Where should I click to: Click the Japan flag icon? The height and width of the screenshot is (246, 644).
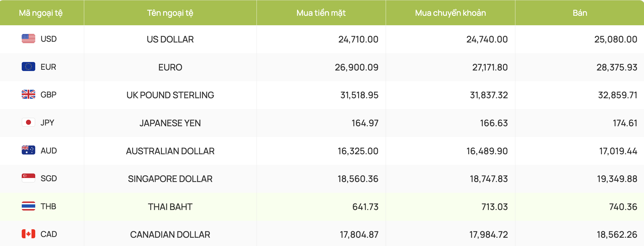[28, 122]
